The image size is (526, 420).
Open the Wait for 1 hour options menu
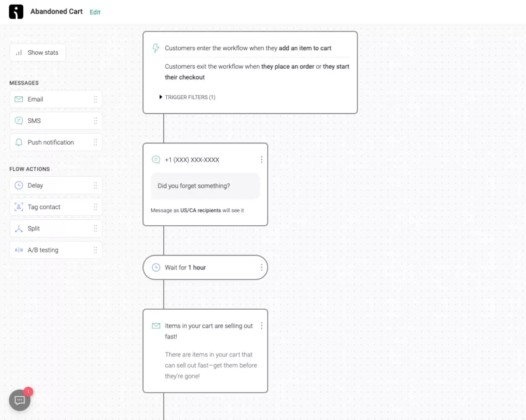[x=261, y=267]
